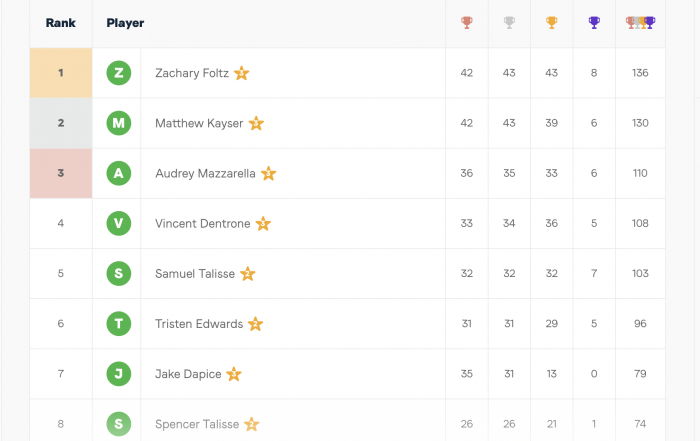Click the purple trophy column header
The height and width of the screenshot is (441, 700).
[x=594, y=22]
